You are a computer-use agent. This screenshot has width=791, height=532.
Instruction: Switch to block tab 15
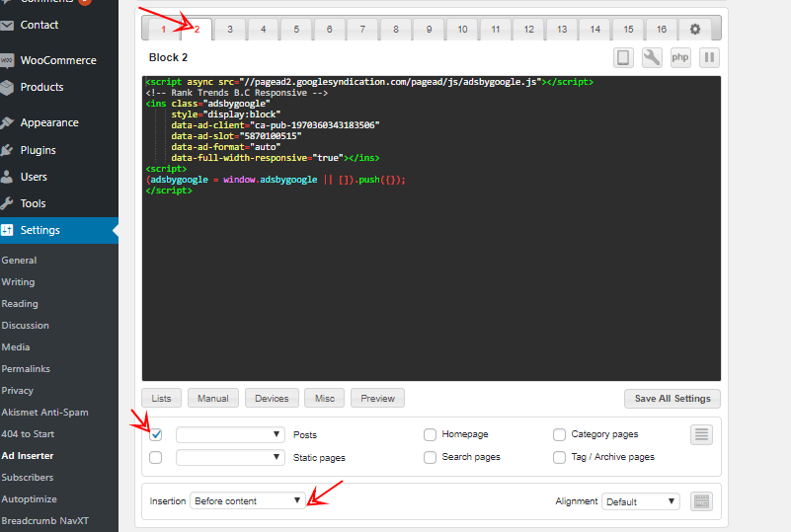click(x=629, y=30)
